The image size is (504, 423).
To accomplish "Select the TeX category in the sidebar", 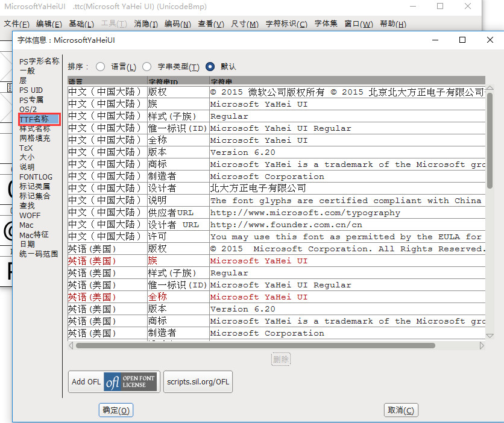I will click(x=25, y=147).
